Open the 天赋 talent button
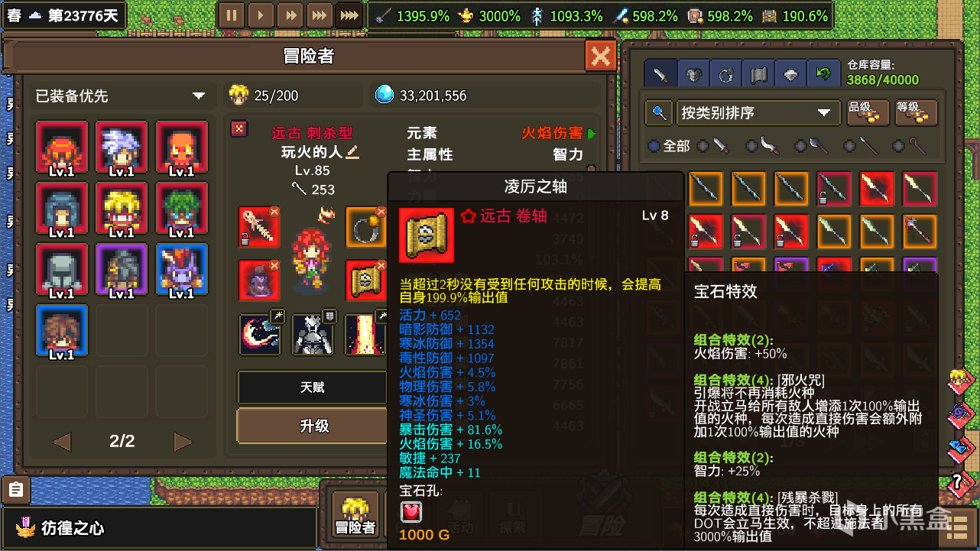This screenshot has height=551, width=980. point(312,387)
